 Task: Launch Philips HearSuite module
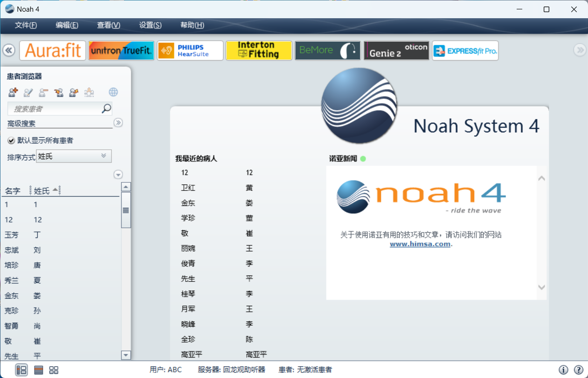tap(190, 50)
